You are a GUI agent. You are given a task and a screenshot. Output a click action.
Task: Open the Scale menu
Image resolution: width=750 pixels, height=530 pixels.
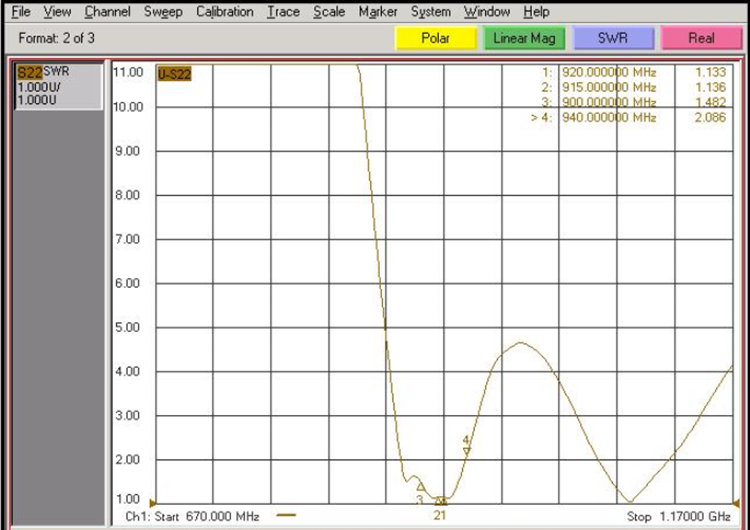tap(329, 12)
